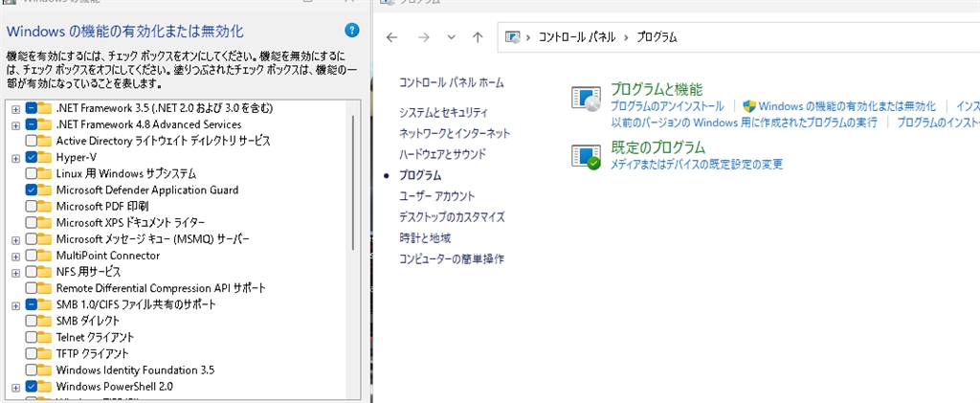Click コントロール パネル breadcrumb in address bar
The height and width of the screenshot is (403, 980).
[575, 37]
